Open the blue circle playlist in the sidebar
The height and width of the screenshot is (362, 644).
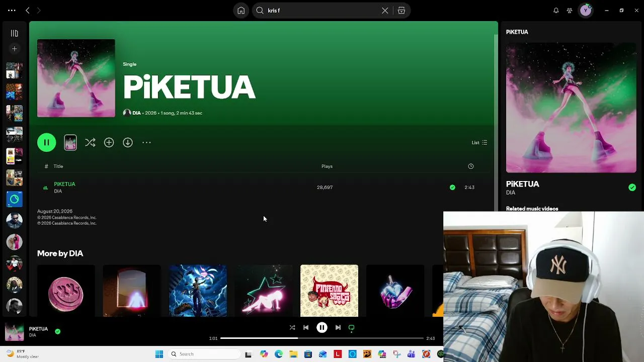point(14,199)
